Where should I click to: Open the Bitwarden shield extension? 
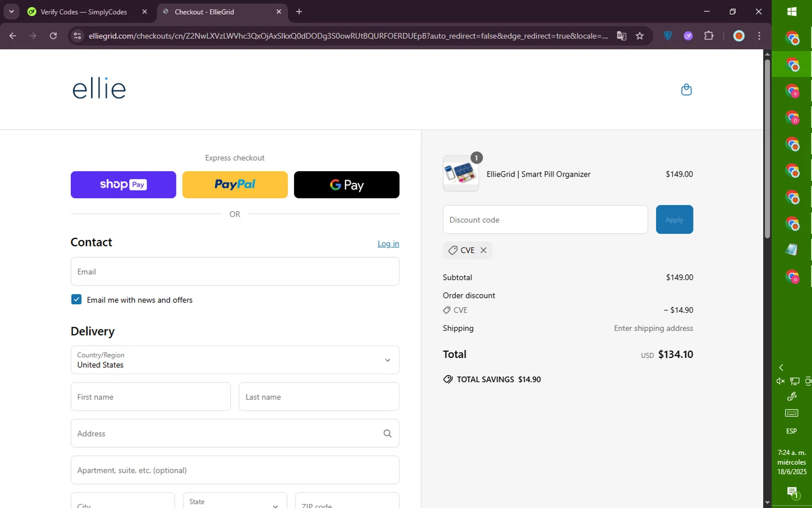pos(668,36)
